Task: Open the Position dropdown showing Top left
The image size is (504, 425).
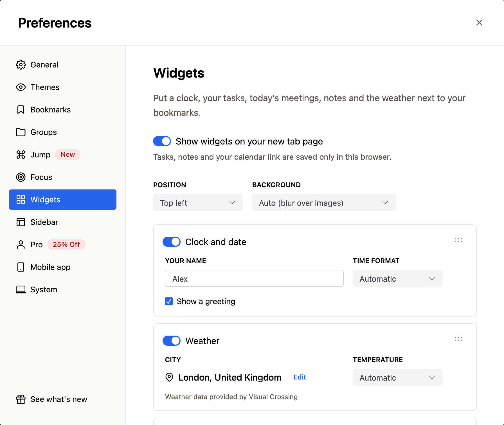Action: (198, 202)
